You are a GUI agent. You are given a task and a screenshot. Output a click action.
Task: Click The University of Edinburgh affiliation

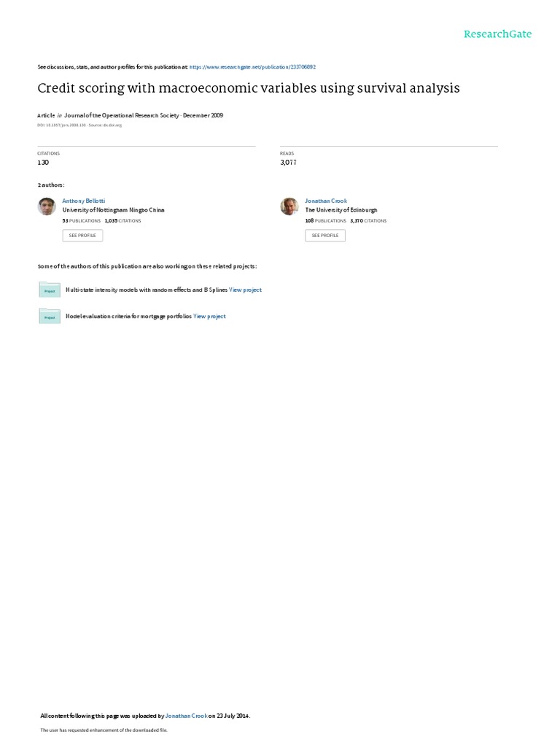[341, 210]
